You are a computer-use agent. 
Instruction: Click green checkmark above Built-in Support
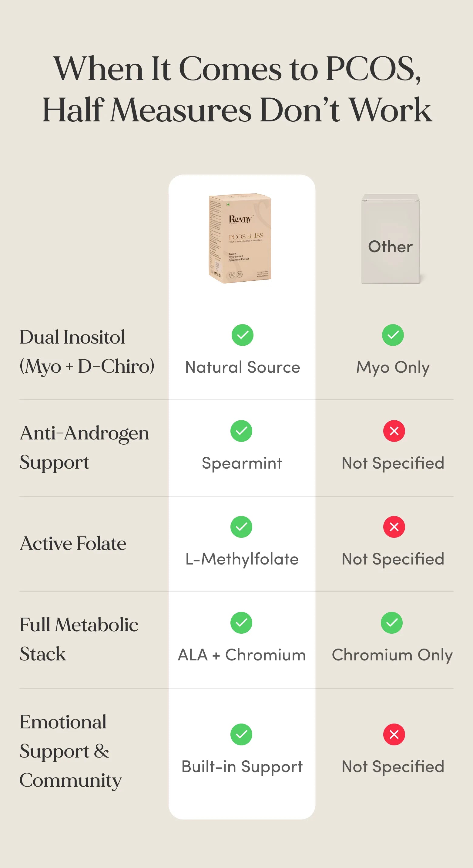click(241, 734)
